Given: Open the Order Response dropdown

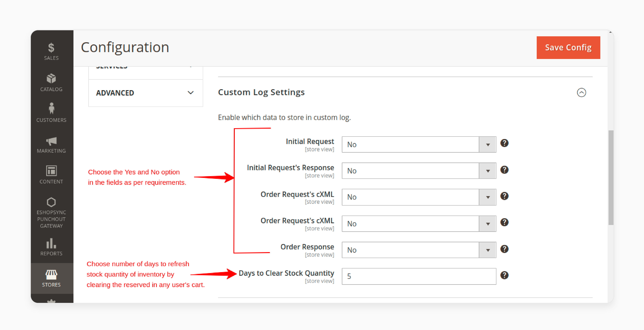Looking at the screenshot, I should 419,250.
